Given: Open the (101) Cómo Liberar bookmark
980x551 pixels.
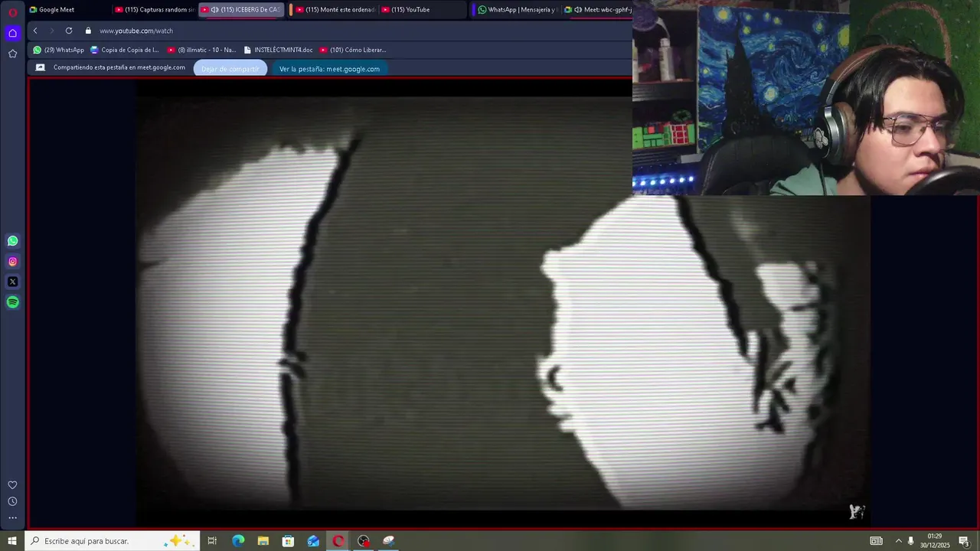Looking at the screenshot, I should (352, 50).
